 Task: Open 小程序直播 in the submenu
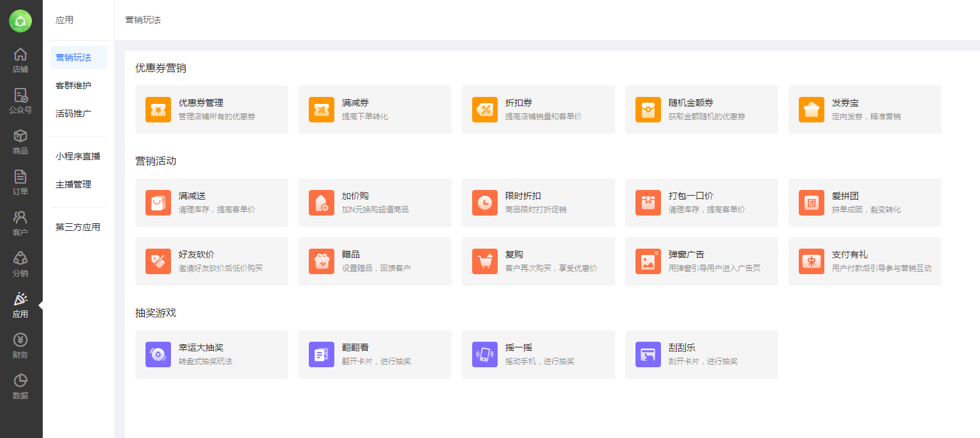click(x=78, y=156)
